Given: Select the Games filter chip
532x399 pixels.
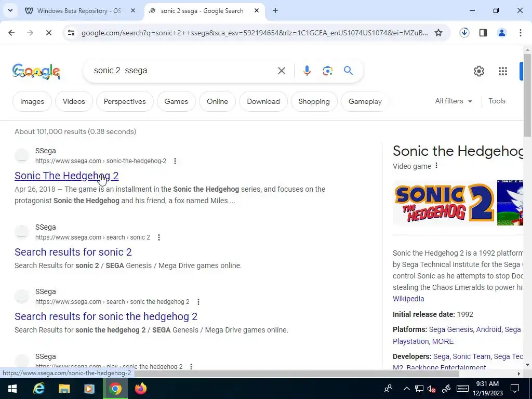Looking at the screenshot, I should coord(176,101).
